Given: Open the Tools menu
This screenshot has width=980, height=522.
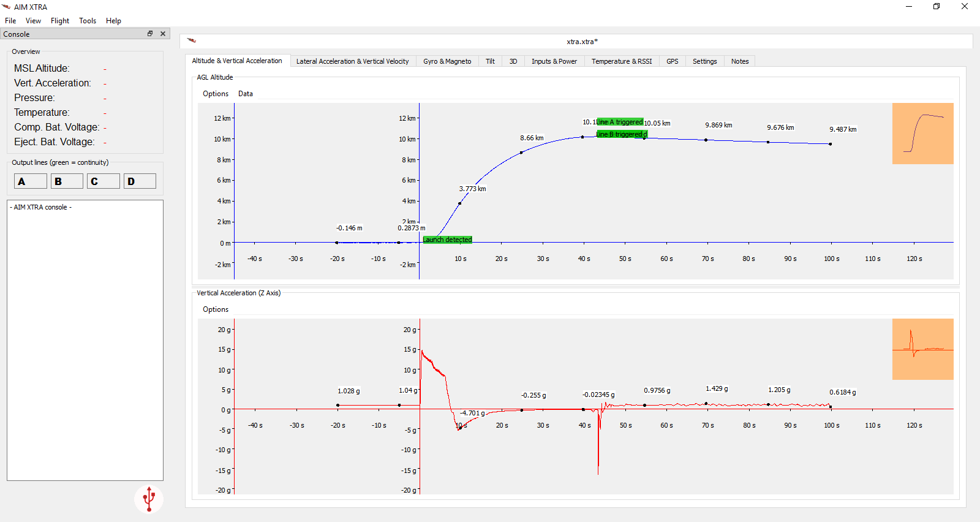Looking at the screenshot, I should tap(88, 20).
